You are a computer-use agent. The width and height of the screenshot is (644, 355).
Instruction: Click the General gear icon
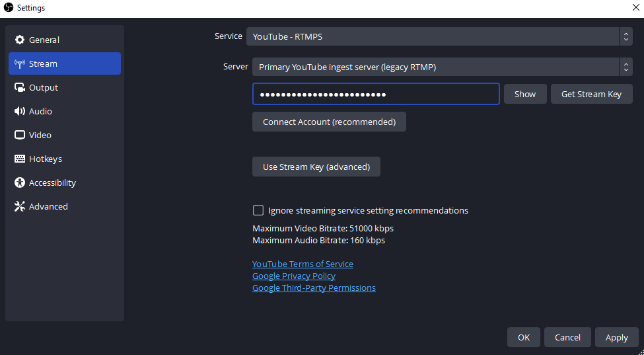(20, 40)
